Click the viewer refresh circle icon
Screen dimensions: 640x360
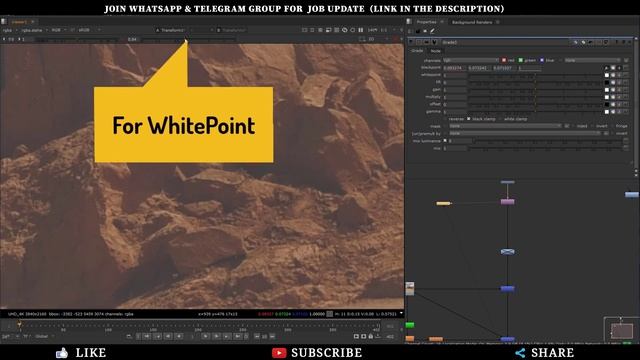pos(353,30)
